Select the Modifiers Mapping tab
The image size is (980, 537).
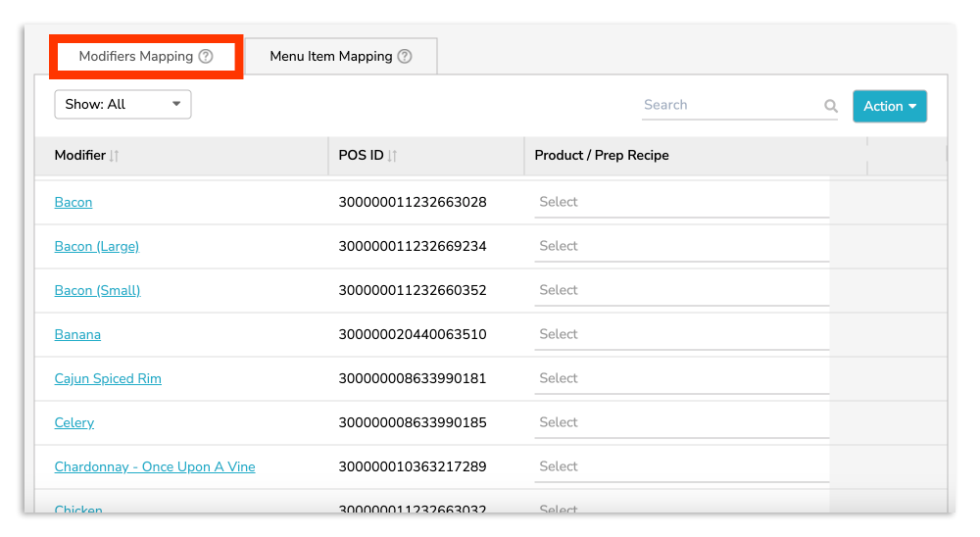tap(136, 57)
